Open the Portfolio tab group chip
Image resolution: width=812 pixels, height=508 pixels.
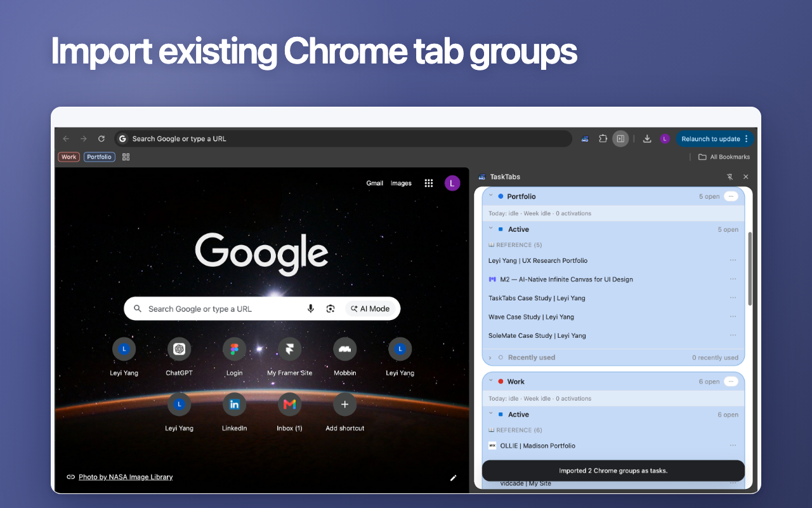(99, 157)
